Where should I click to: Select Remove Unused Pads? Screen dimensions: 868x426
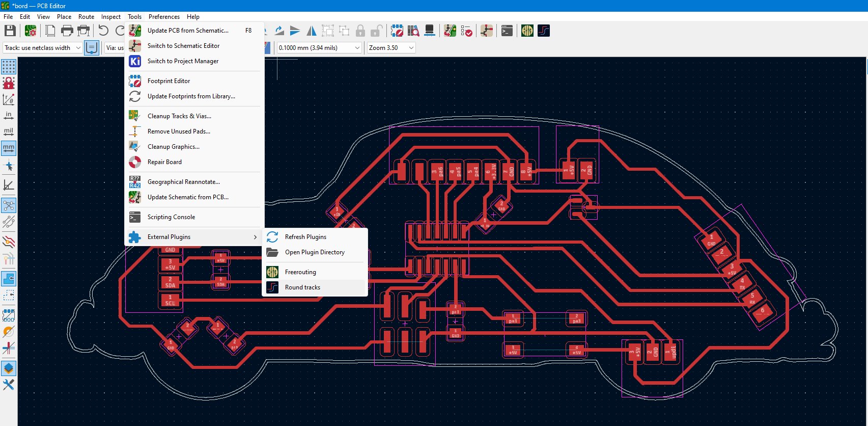pyautogui.click(x=194, y=131)
